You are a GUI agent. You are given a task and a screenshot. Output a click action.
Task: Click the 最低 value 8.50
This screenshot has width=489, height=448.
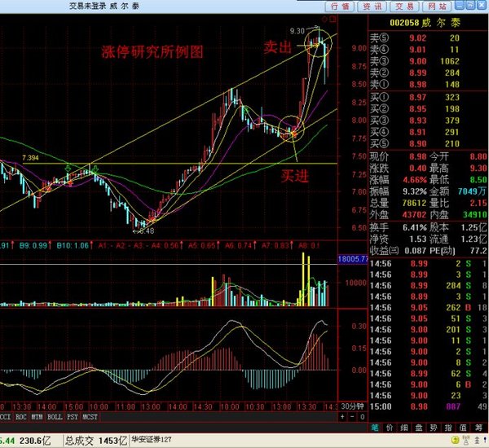click(478, 179)
